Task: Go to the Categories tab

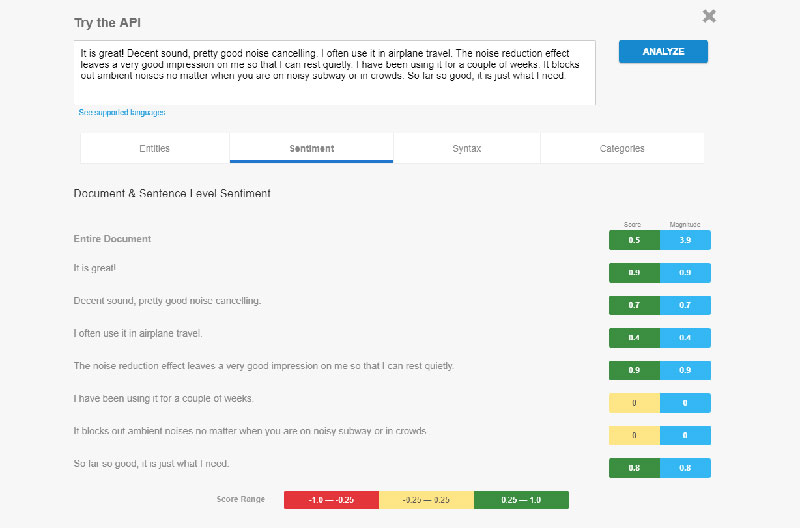Action: point(622,149)
